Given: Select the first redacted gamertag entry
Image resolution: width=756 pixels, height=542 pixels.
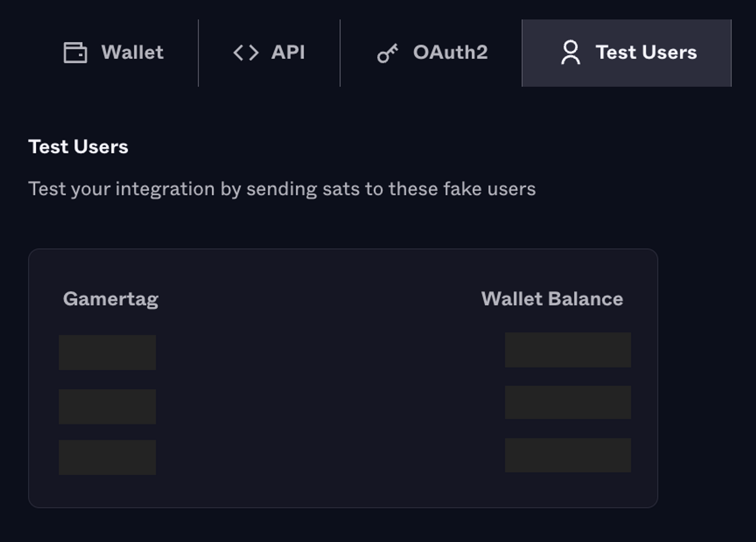Looking at the screenshot, I should click(x=107, y=352).
